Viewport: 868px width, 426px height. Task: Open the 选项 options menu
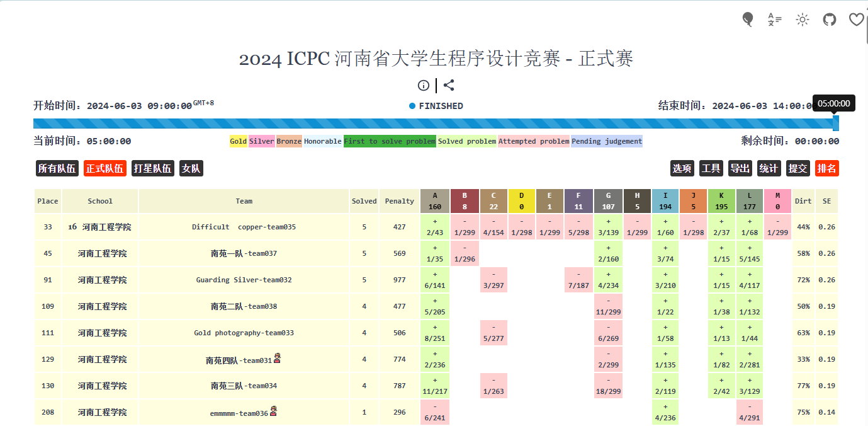pyautogui.click(x=682, y=168)
